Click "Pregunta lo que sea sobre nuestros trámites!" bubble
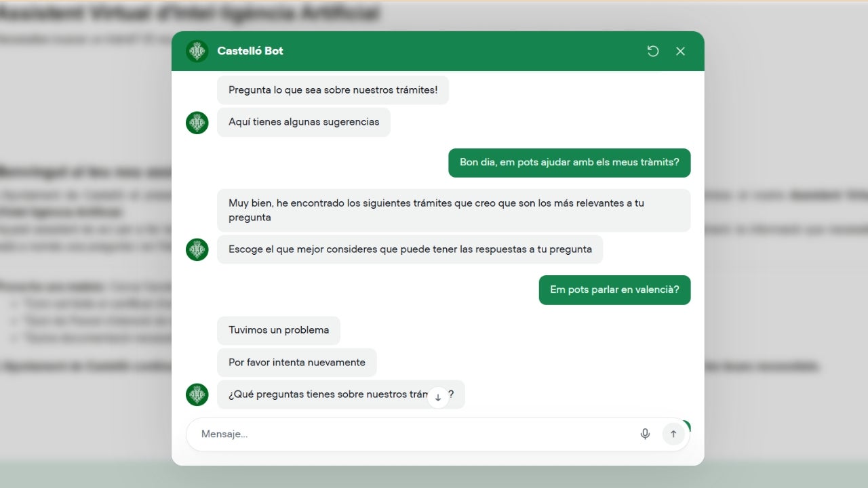The image size is (868, 488). pos(332,90)
